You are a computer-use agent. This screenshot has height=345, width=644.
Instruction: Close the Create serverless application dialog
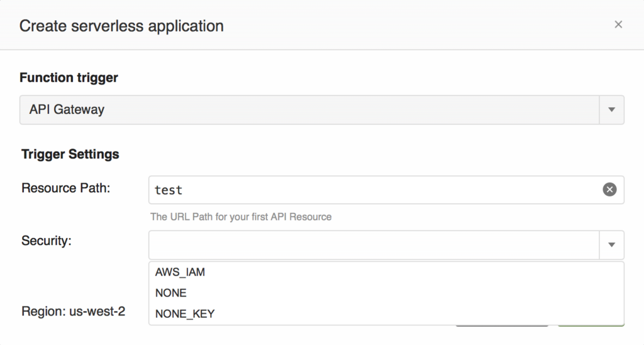618,25
